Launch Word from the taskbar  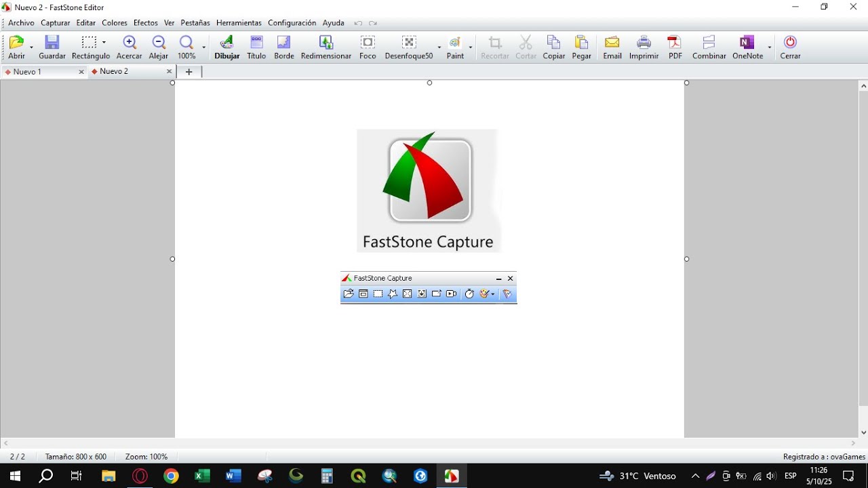tap(233, 476)
